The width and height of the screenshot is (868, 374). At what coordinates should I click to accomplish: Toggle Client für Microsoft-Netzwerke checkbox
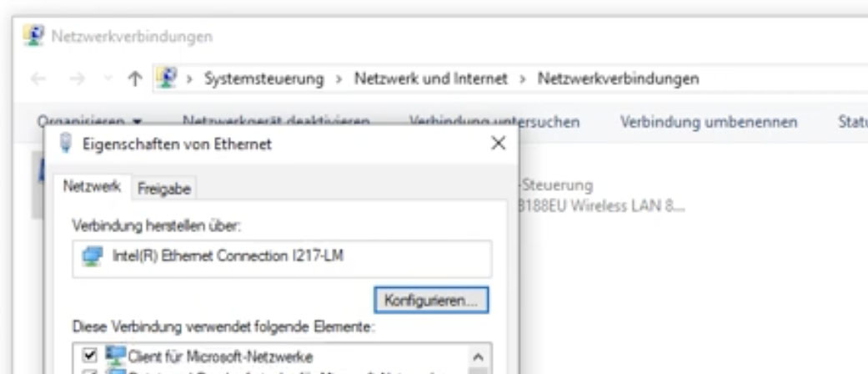(x=90, y=355)
